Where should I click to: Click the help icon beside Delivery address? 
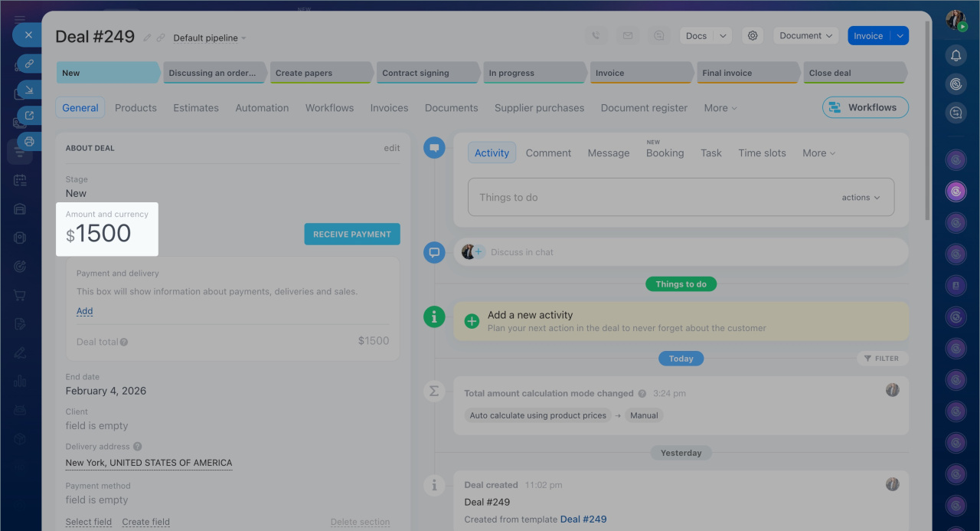tap(138, 447)
